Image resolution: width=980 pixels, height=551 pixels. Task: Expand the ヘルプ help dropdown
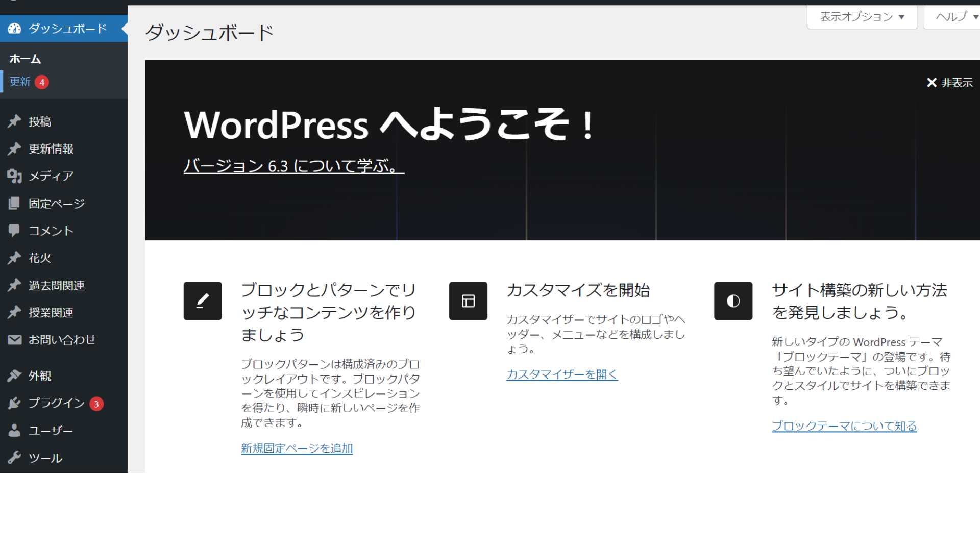coord(952,17)
